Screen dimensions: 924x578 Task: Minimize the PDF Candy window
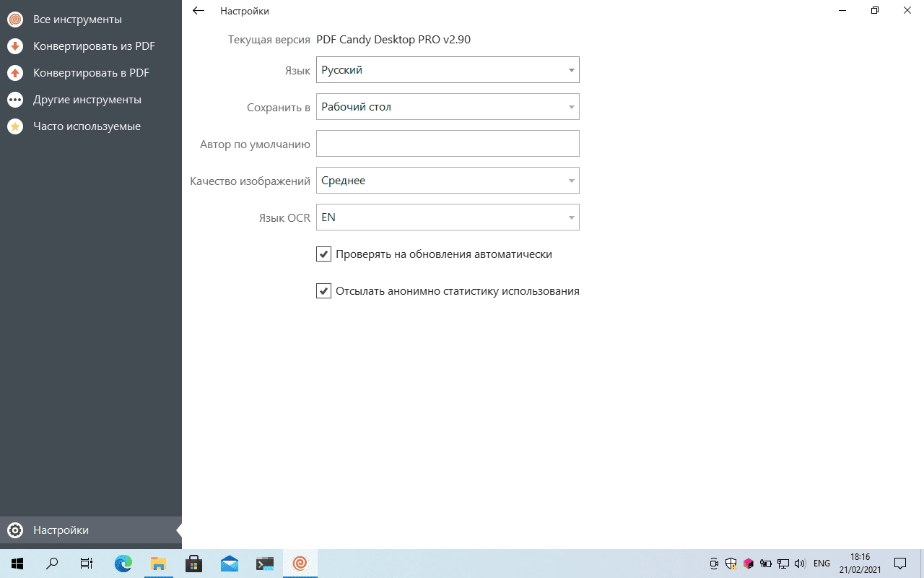(x=842, y=11)
